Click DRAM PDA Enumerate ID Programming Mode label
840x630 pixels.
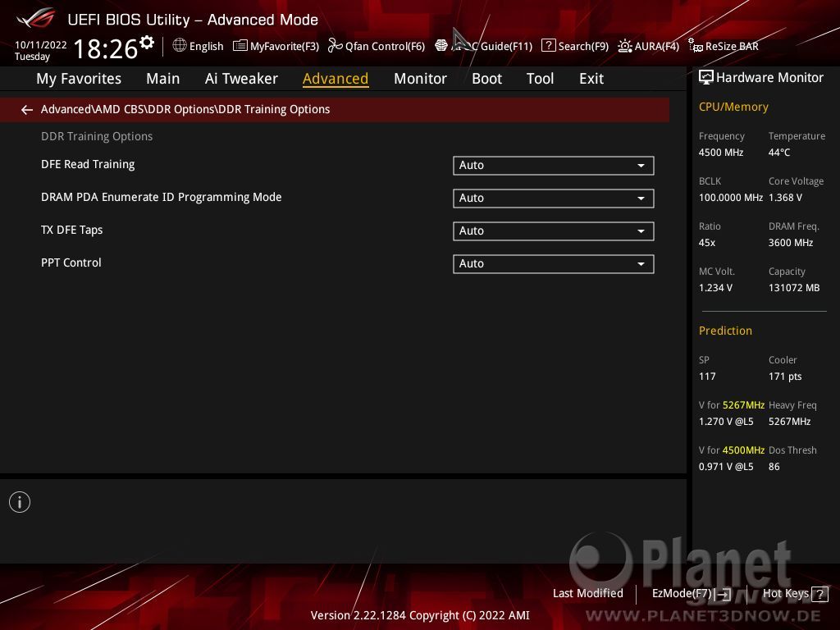pos(162,197)
